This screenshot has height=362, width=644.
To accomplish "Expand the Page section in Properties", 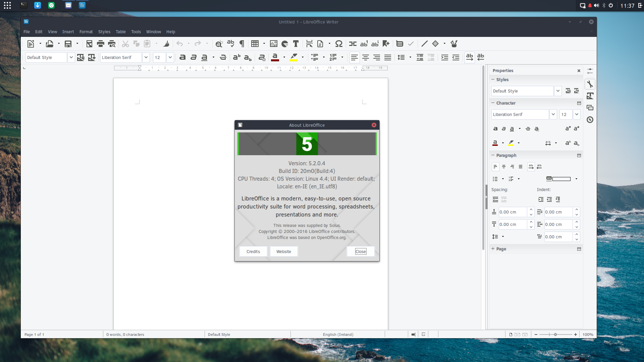I will pos(501,249).
